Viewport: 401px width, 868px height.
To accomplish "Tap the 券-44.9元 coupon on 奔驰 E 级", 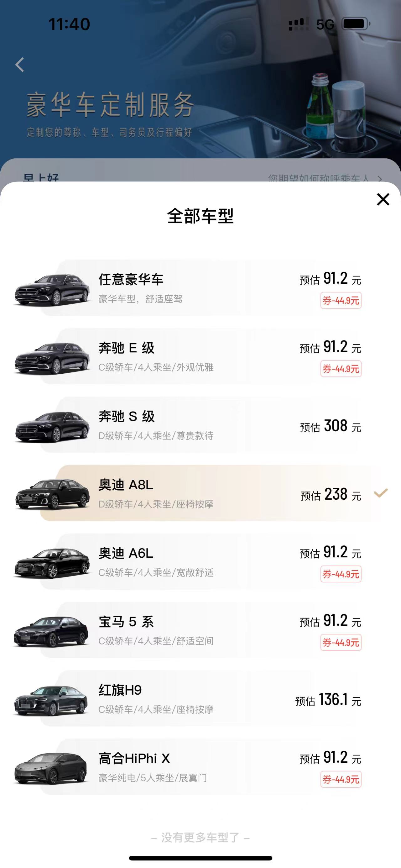I will 341,369.
